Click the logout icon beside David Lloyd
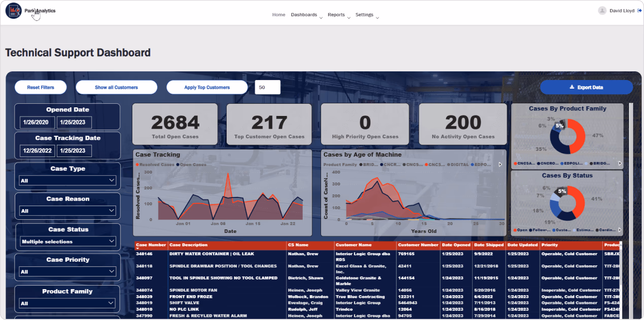Viewport: 644px width, 320px height. coord(638,10)
